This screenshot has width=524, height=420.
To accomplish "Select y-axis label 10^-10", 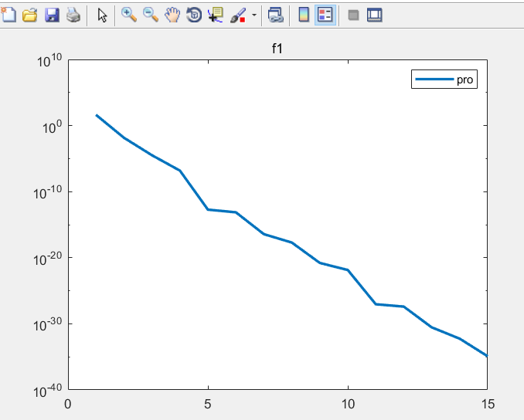I will (48, 192).
